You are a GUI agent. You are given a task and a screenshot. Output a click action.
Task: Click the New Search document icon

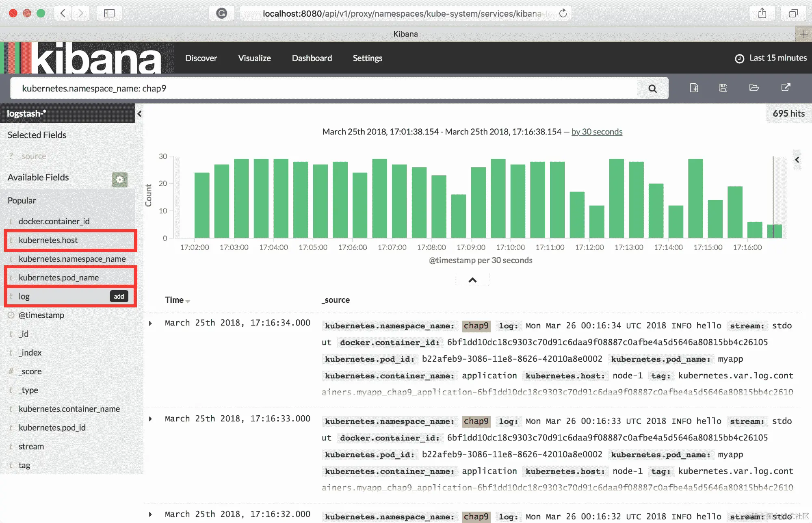point(694,88)
